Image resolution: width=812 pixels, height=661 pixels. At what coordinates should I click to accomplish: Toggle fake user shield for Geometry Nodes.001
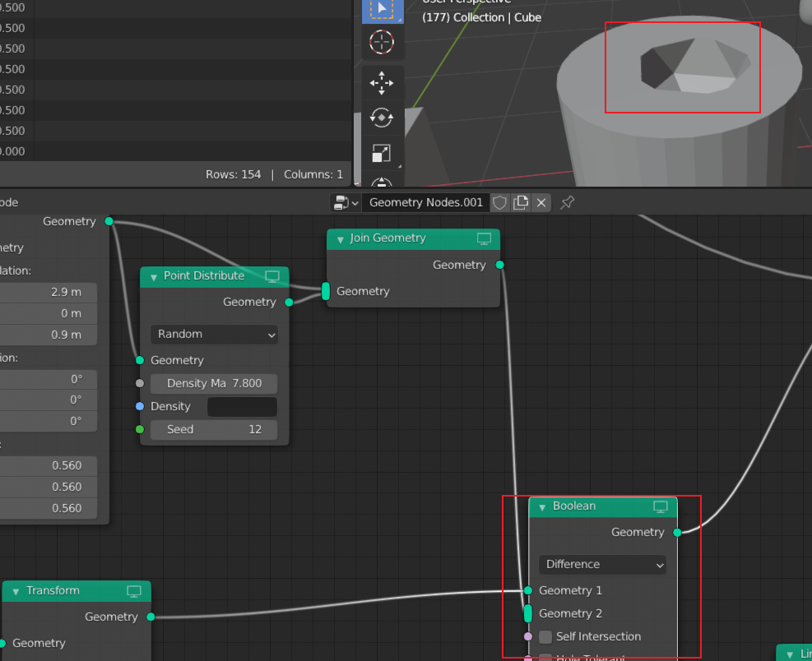click(x=499, y=202)
